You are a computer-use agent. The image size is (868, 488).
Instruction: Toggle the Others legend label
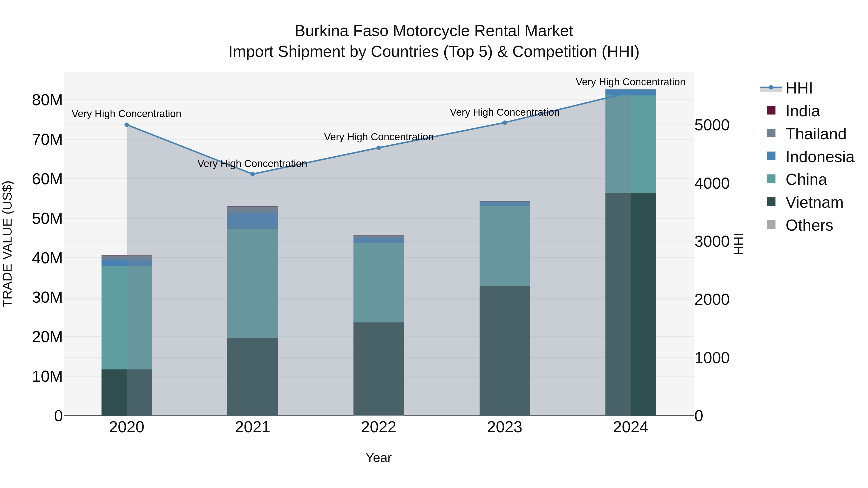click(809, 225)
